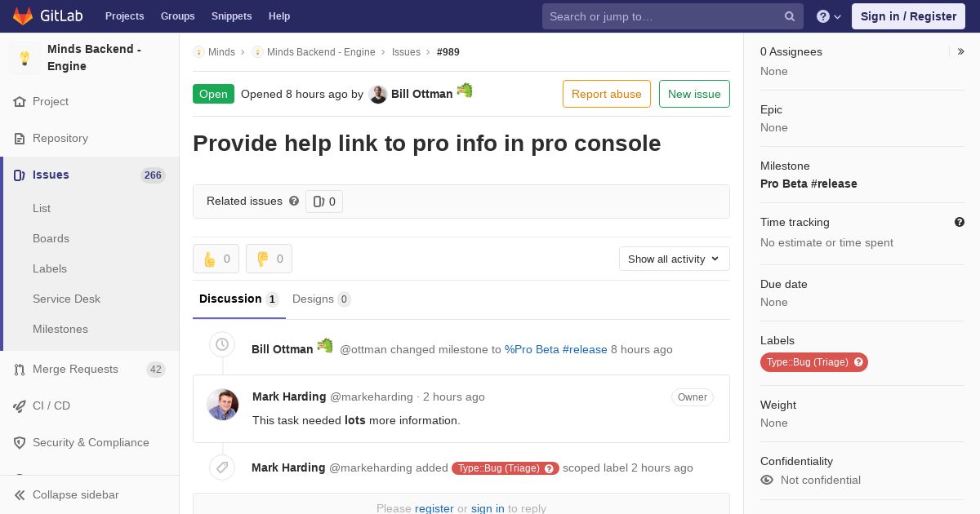Click the Time tracking help icon
The height and width of the screenshot is (514, 980).
click(x=960, y=222)
